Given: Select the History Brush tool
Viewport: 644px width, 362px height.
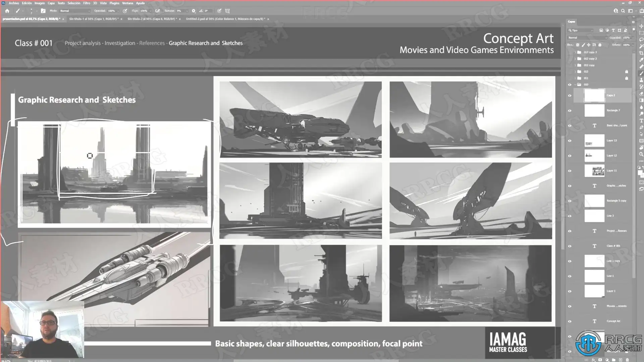Looking at the screenshot, I should click(x=641, y=86).
